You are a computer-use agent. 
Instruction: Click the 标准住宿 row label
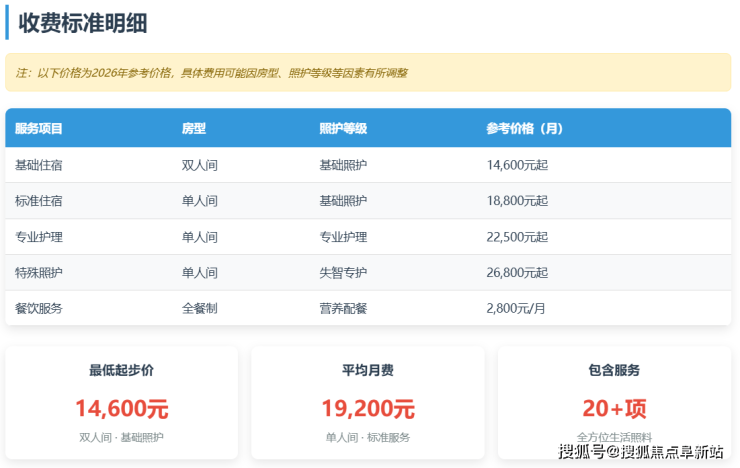[39, 201]
